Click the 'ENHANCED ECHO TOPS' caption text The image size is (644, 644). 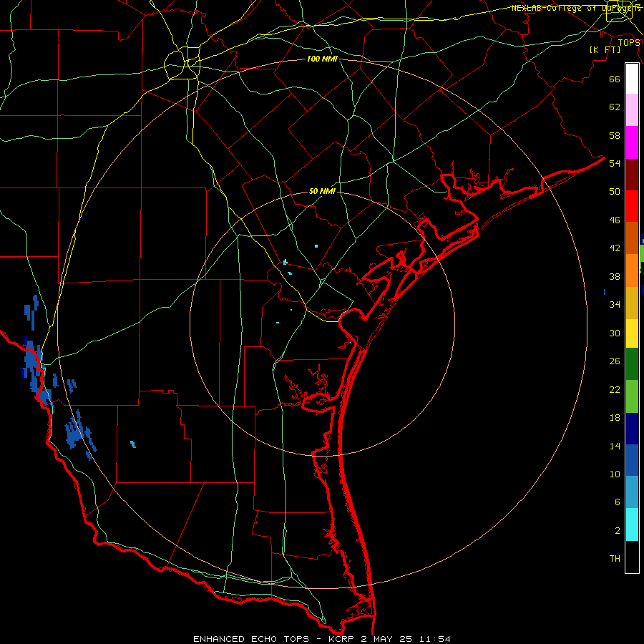[251, 639]
